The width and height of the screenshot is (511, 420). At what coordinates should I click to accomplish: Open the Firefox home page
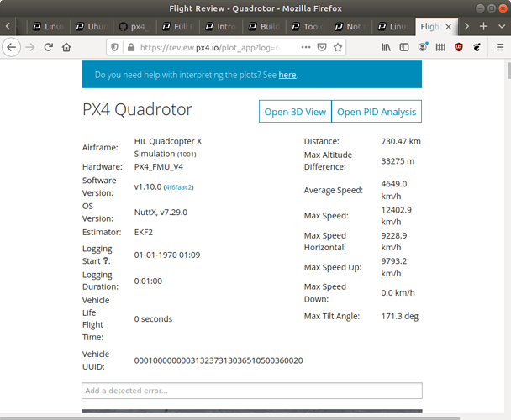click(x=66, y=47)
